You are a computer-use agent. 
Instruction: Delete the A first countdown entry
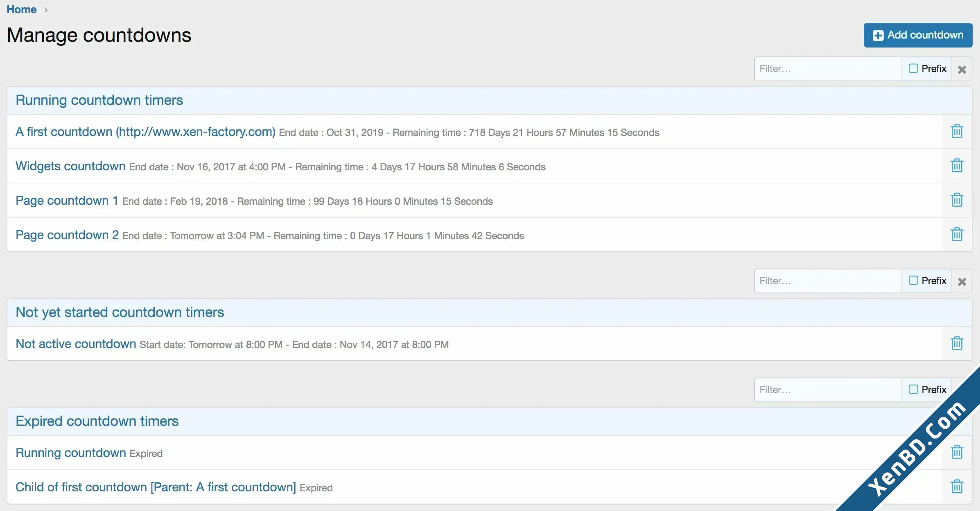(x=957, y=131)
